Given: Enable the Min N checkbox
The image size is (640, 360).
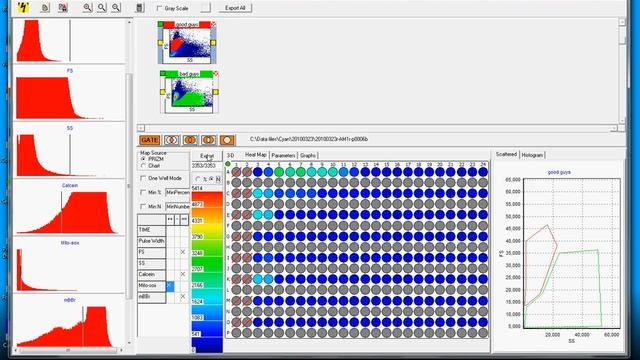Looking at the screenshot, I should [143, 207].
